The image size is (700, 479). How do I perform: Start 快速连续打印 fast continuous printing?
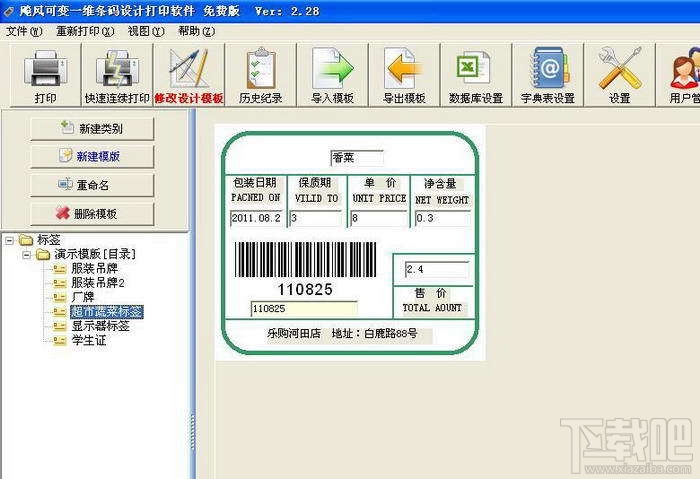pyautogui.click(x=117, y=75)
